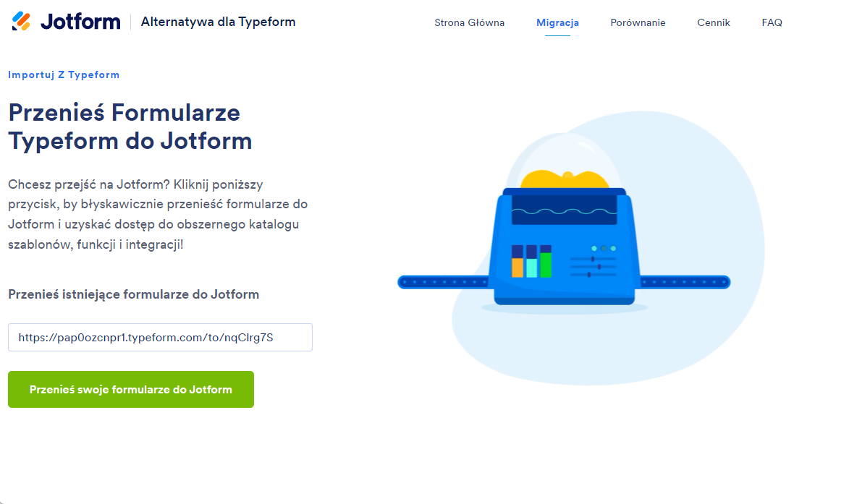Click the blue import machine illustration

(x=562, y=242)
